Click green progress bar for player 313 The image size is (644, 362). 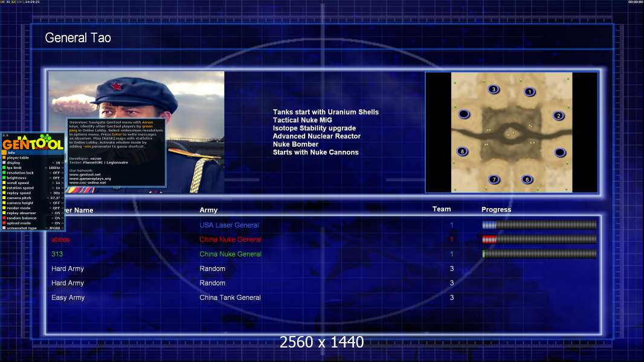[539, 254]
